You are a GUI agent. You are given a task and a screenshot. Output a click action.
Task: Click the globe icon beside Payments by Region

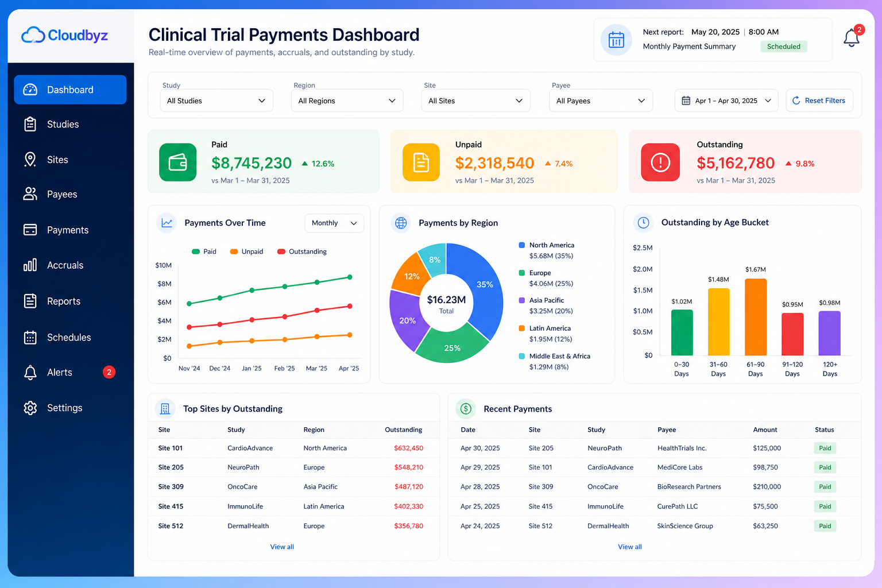click(x=401, y=223)
